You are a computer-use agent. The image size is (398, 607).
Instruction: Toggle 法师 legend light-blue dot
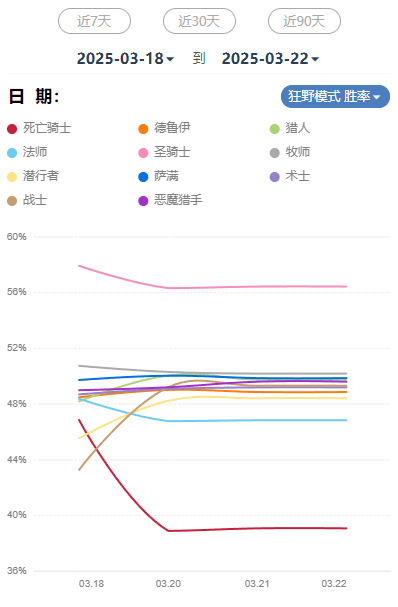12,153
